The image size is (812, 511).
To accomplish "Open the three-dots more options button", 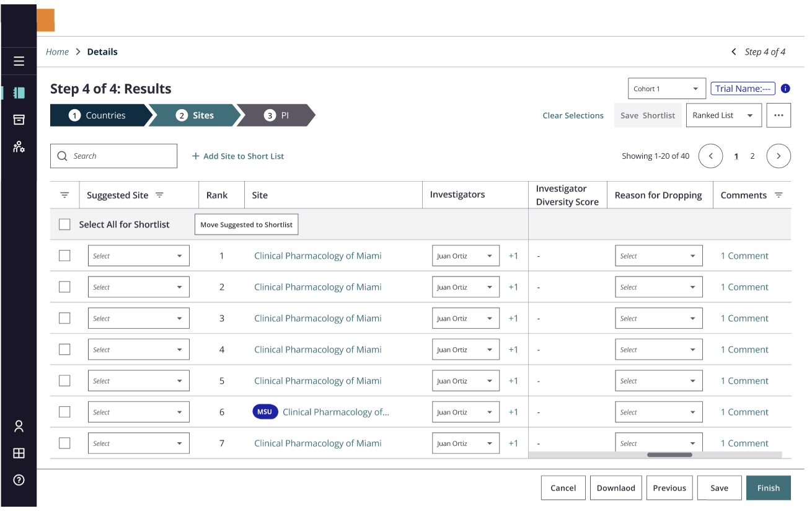I will pyautogui.click(x=779, y=115).
